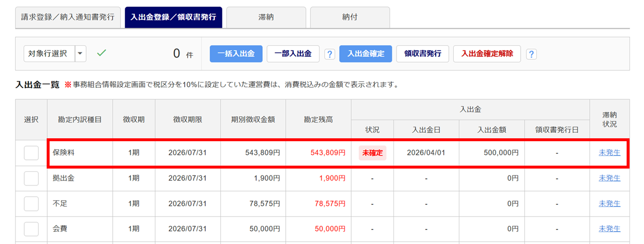Click the green checkmark icon
Screen dimensions: 644x244
click(x=102, y=53)
